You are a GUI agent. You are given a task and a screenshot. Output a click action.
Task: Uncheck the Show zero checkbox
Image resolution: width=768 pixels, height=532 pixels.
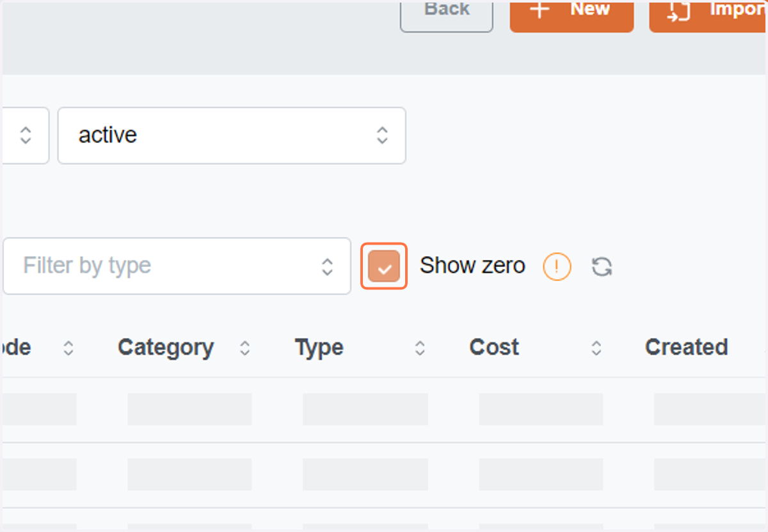[x=384, y=266]
